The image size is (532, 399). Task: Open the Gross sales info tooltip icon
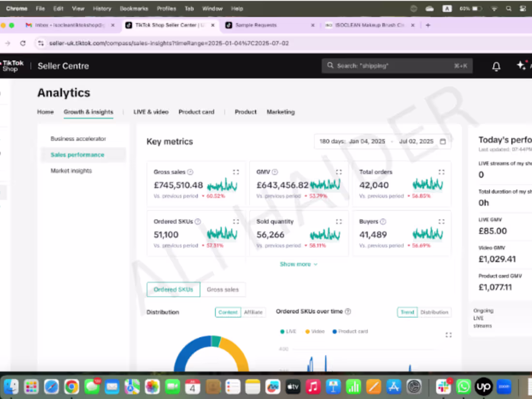tap(190, 172)
